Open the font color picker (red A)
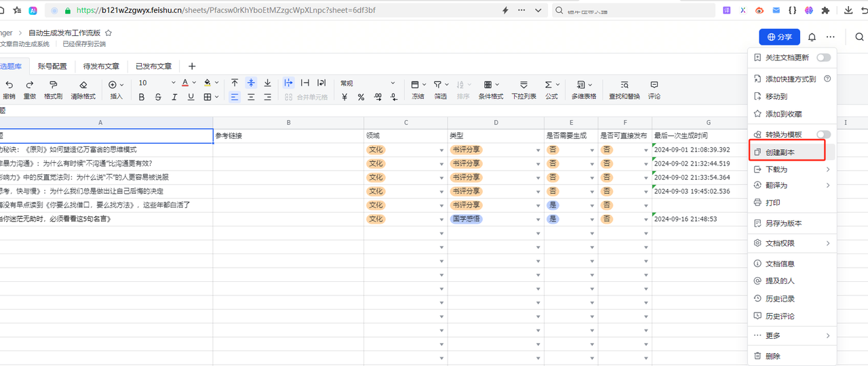This screenshot has height=366, width=868. [x=185, y=83]
